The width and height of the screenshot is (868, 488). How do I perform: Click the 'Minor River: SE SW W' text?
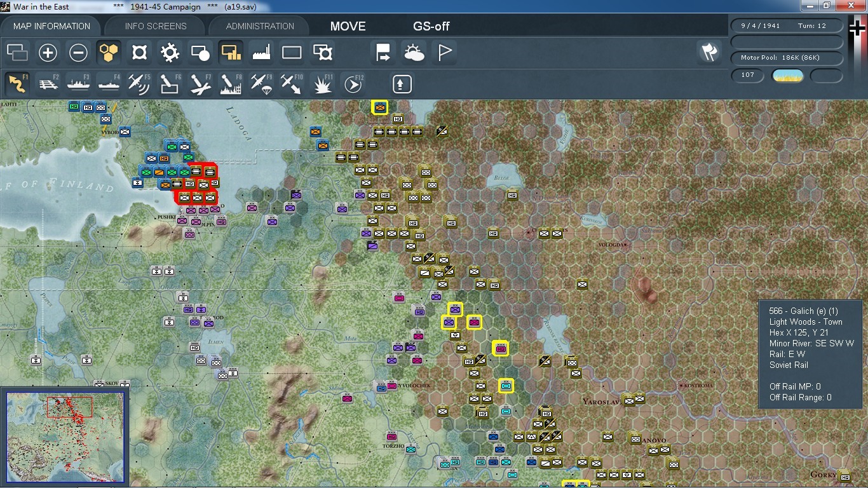(x=811, y=343)
